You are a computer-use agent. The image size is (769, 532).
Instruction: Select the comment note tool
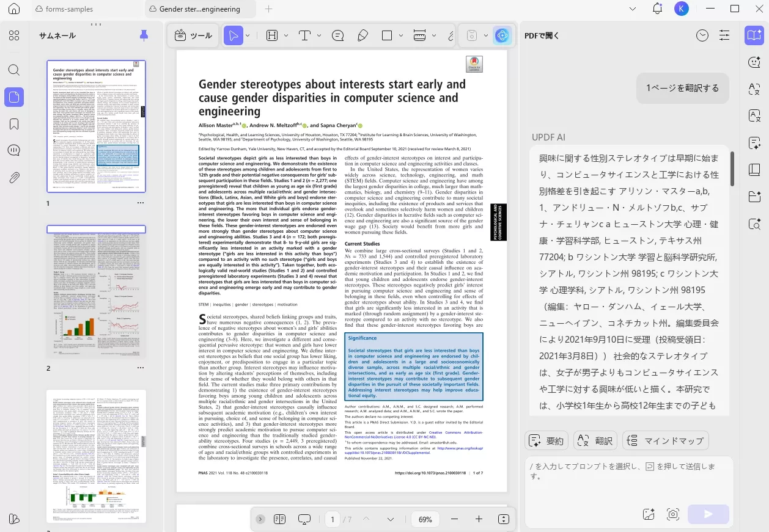[x=337, y=36]
